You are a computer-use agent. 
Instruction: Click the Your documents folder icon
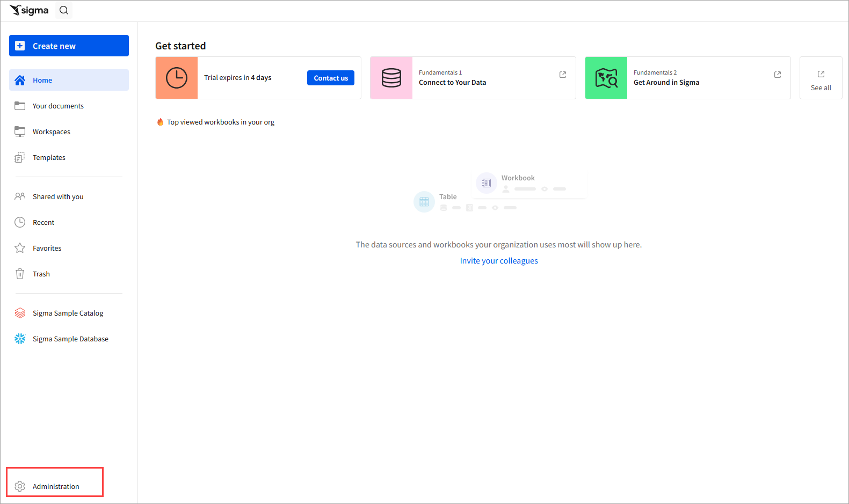coord(20,106)
